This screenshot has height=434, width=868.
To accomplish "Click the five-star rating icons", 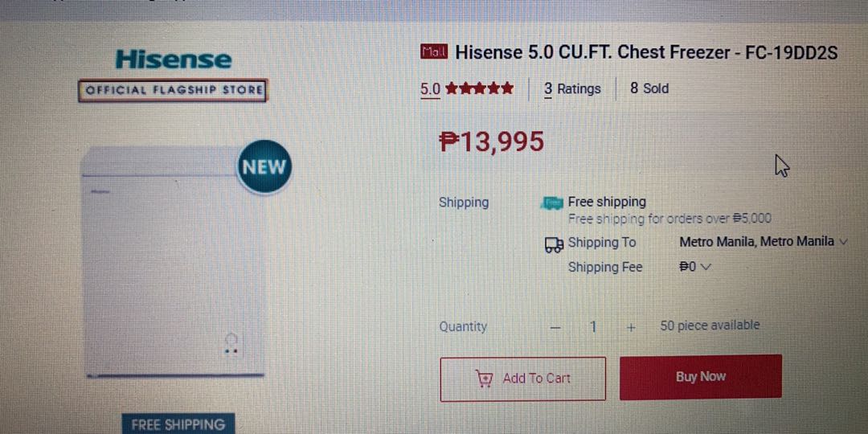I will [x=479, y=88].
